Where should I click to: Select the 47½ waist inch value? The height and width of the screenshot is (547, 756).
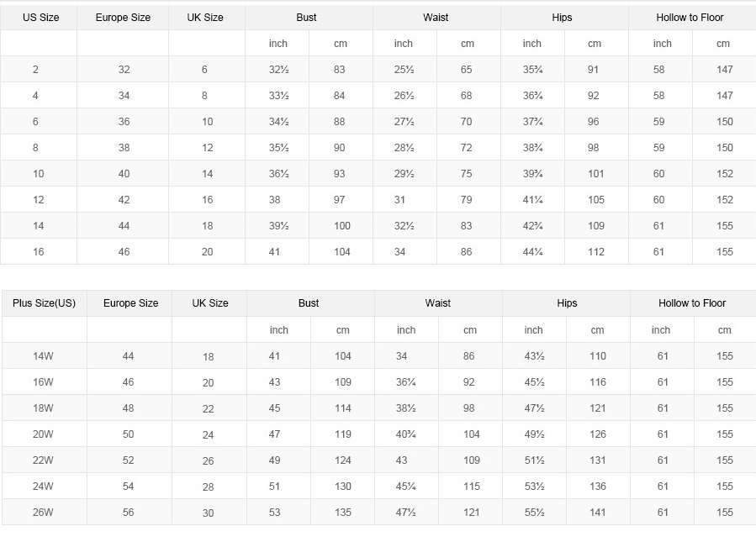(405, 513)
